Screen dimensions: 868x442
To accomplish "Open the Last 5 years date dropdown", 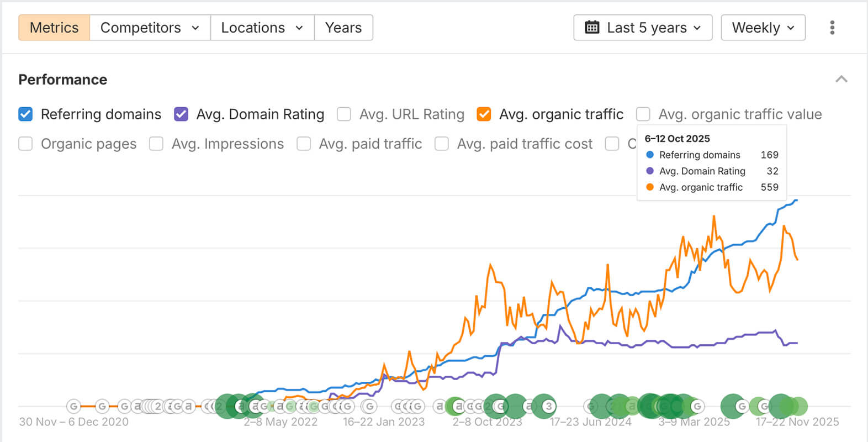I will pyautogui.click(x=643, y=28).
